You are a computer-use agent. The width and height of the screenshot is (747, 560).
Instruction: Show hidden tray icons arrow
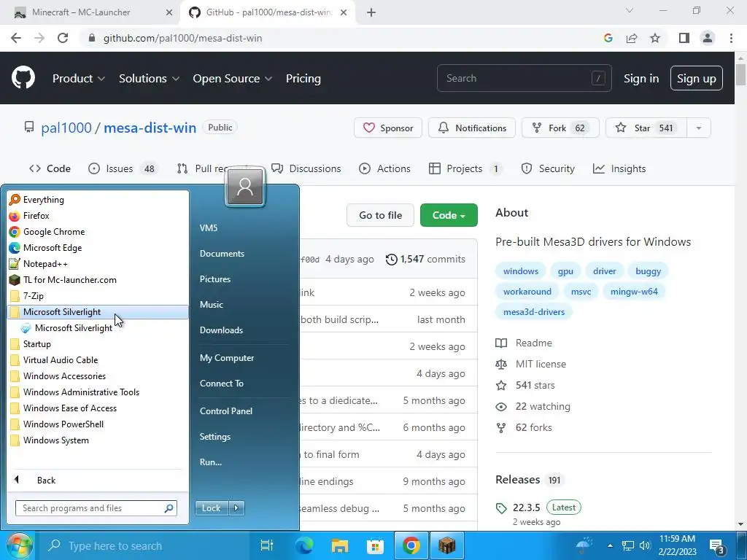click(610, 545)
